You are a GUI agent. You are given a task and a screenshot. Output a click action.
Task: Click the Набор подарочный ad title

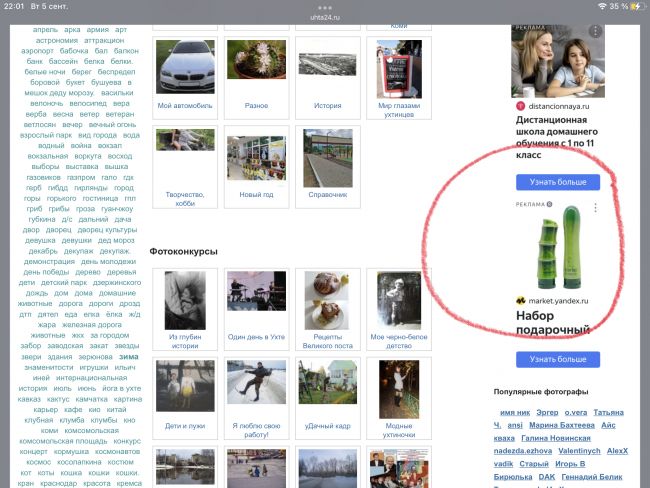pos(553,323)
